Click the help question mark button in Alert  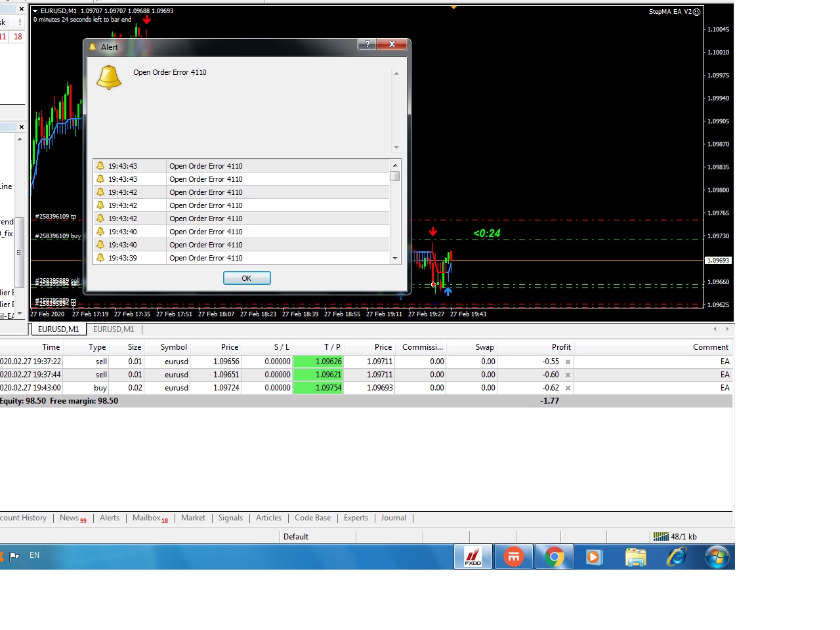367,44
